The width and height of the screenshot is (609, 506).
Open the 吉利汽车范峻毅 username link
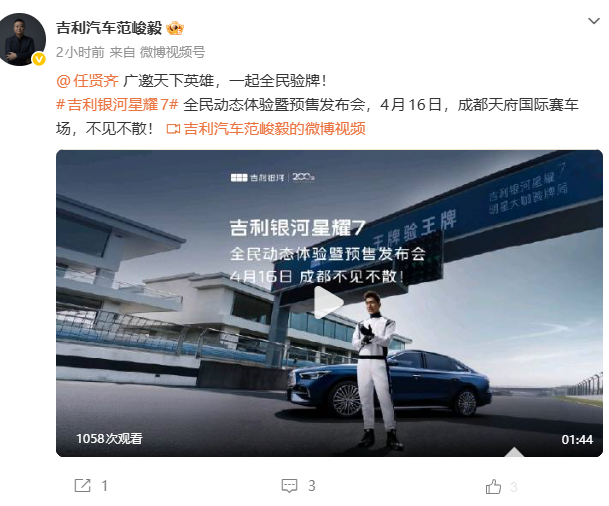[x=109, y=28]
